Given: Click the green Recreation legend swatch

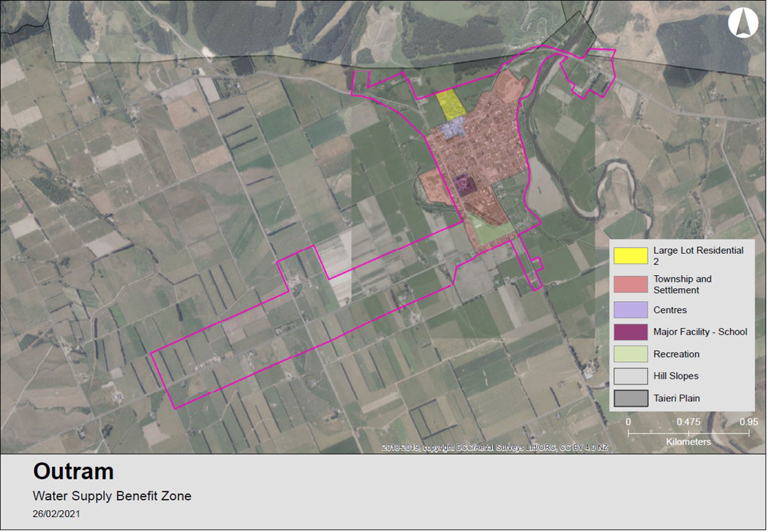Looking at the screenshot, I should click(630, 354).
